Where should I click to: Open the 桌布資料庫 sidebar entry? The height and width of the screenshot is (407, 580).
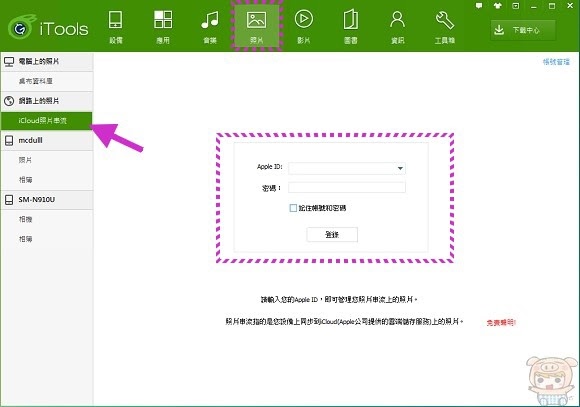(x=47, y=81)
